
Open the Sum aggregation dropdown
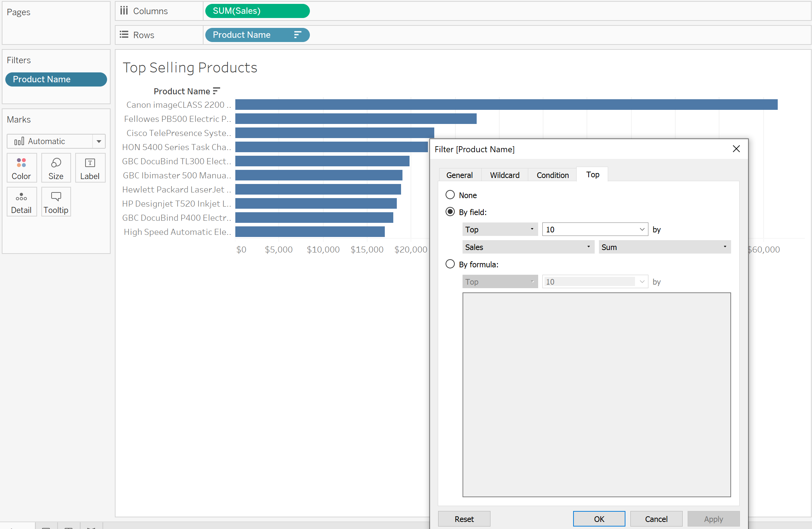coord(664,247)
